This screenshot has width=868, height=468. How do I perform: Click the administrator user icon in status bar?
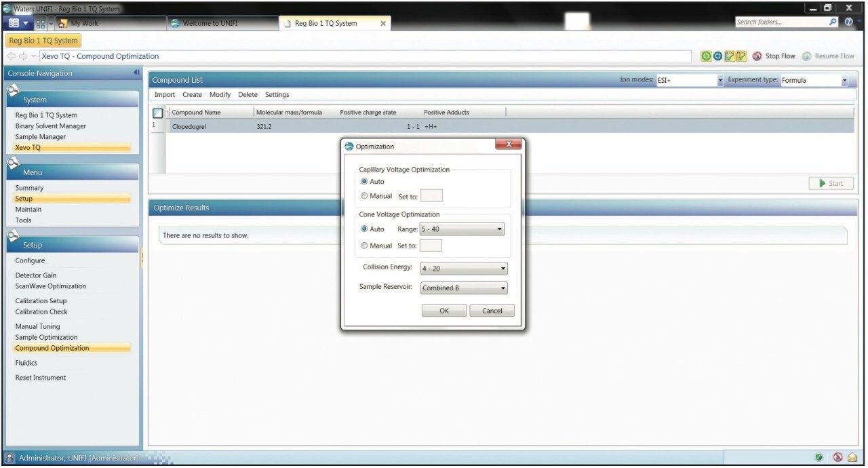(x=10, y=458)
